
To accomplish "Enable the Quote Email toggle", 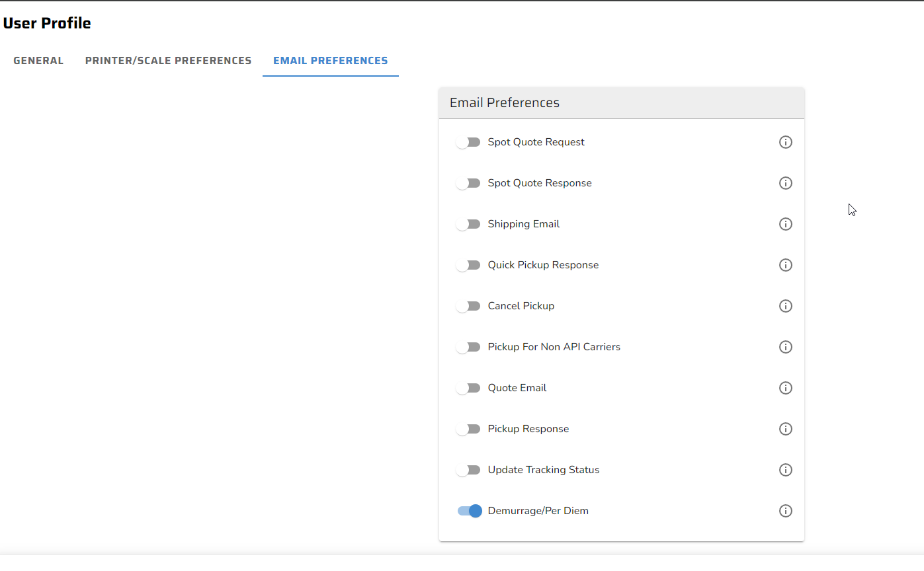I will 468,388.
